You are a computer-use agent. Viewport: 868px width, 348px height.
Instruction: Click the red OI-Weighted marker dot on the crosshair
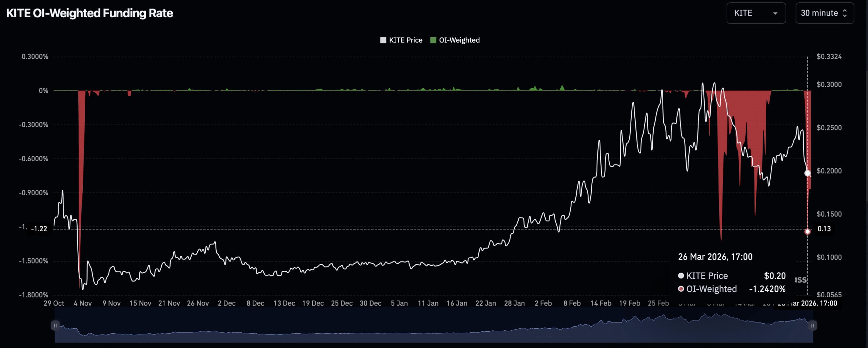pos(807,232)
